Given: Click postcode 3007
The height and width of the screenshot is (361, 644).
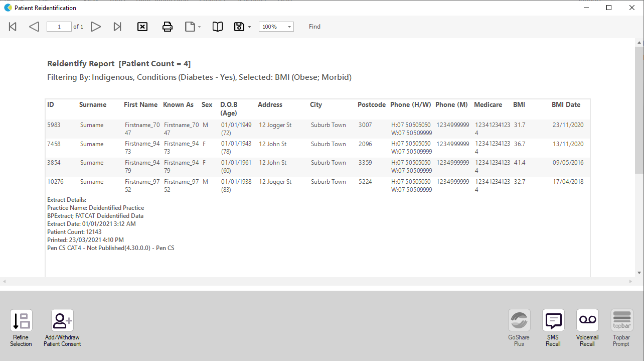Looking at the screenshot, I should coord(365,125).
